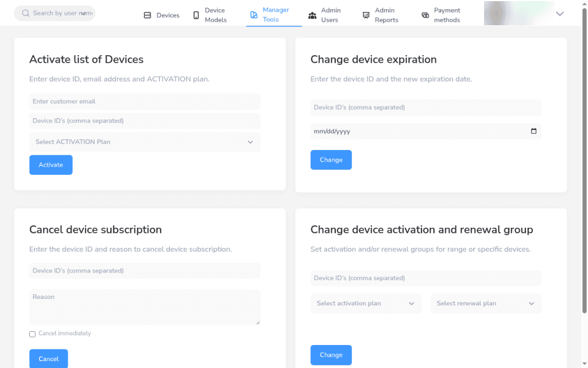Click Change under device expiration

tap(331, 160)
